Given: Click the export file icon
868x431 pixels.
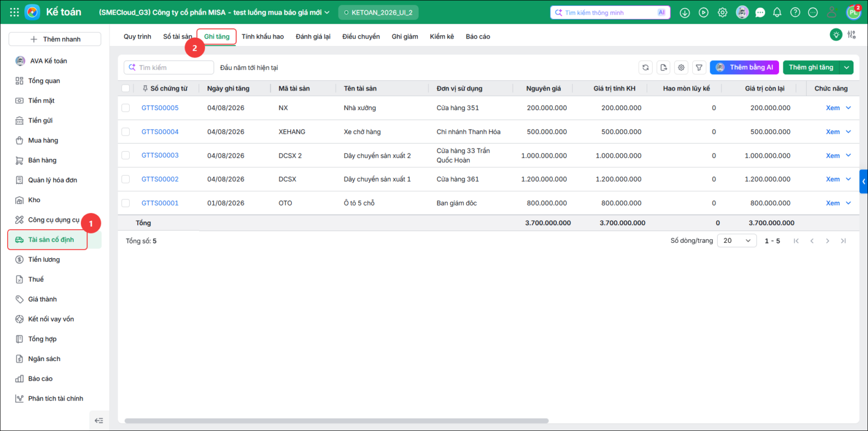Looking at the screenshot, I should (x=663, y=68).
